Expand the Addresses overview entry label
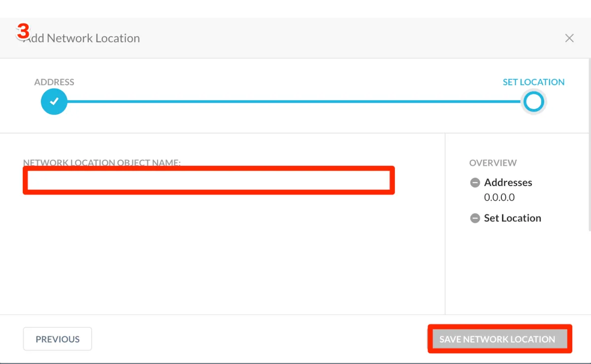This screenshot has height=364, width=591. click(508, 182)
